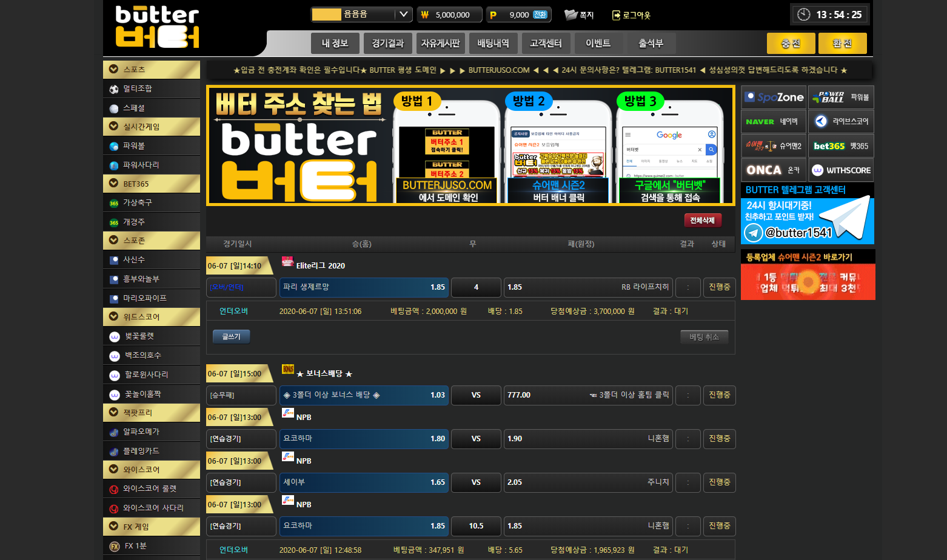Screen dimensions: 947x560
Task: Click the yellow 충전 button
Action: (791, 44)
